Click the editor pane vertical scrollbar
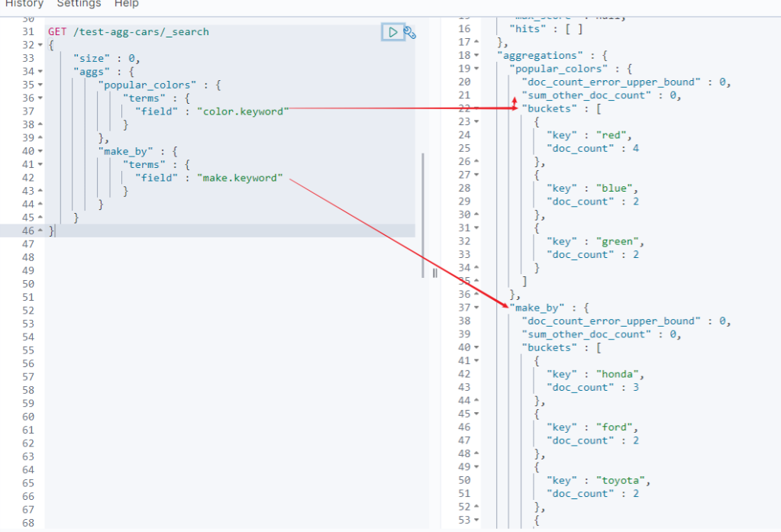Screen dimensions: 781x532 click(423, 215)
